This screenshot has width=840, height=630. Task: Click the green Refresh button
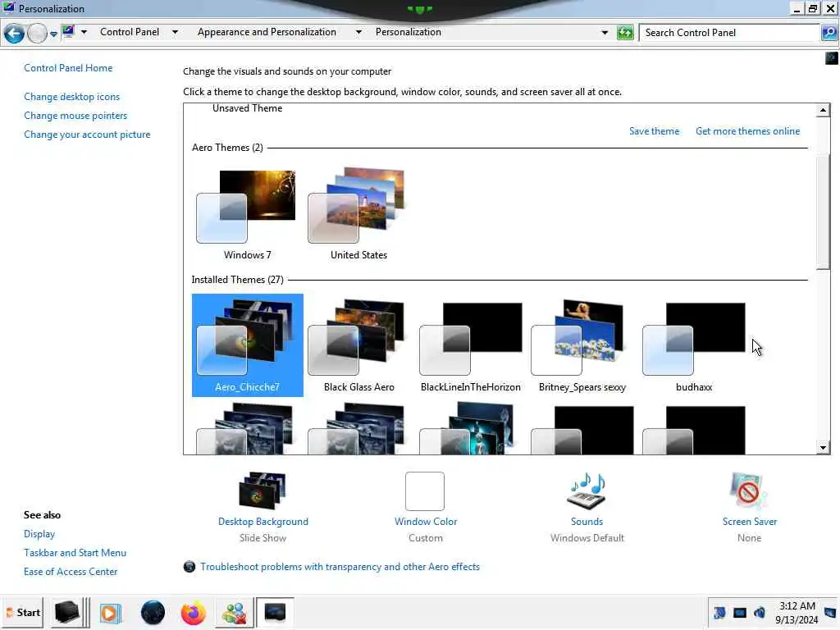pos(624,33)
